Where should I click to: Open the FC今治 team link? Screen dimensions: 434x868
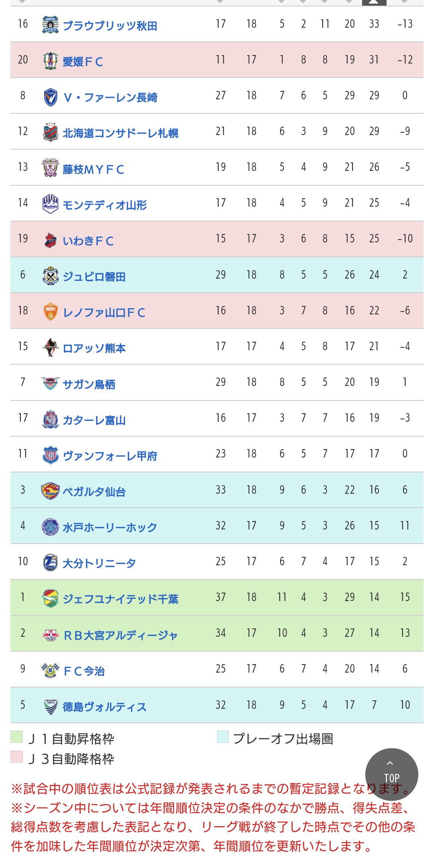click(84, 671)
